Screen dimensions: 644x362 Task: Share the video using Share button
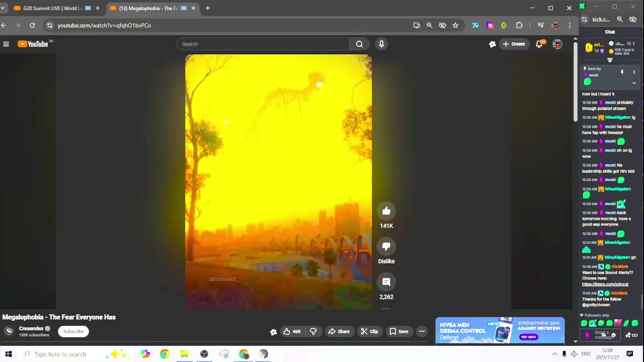[339, 331]
